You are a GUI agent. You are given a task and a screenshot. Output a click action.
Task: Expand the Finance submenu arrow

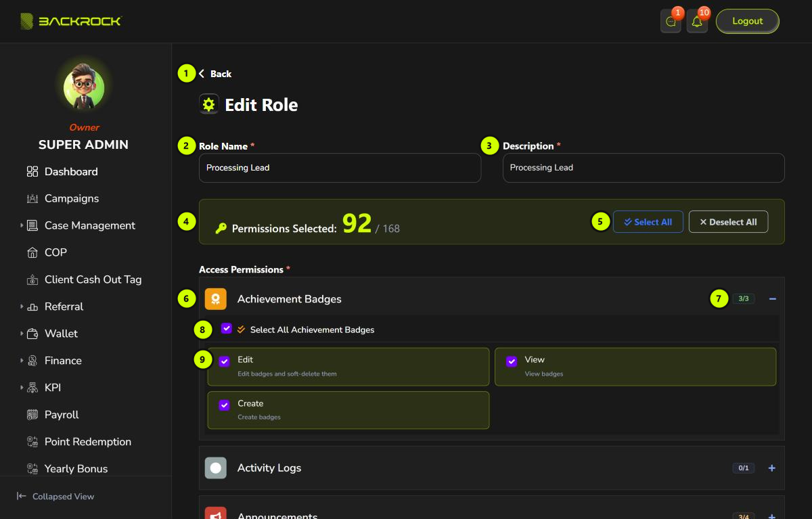[22, 361]
